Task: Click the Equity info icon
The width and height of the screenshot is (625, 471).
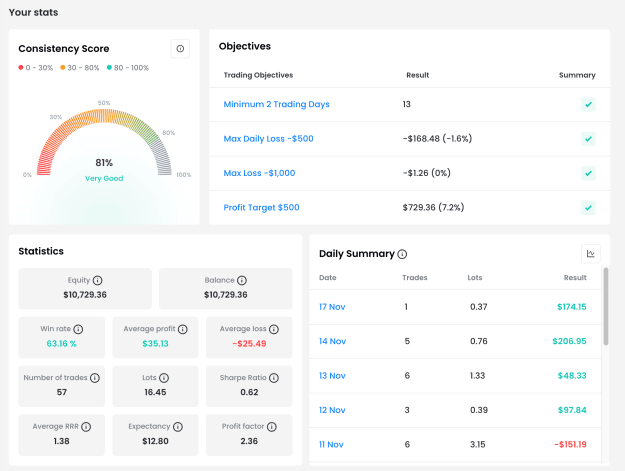Action: [97, 281]
